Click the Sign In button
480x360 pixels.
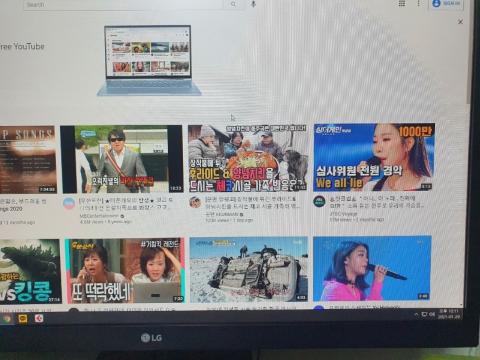click(x=446, y=4)
